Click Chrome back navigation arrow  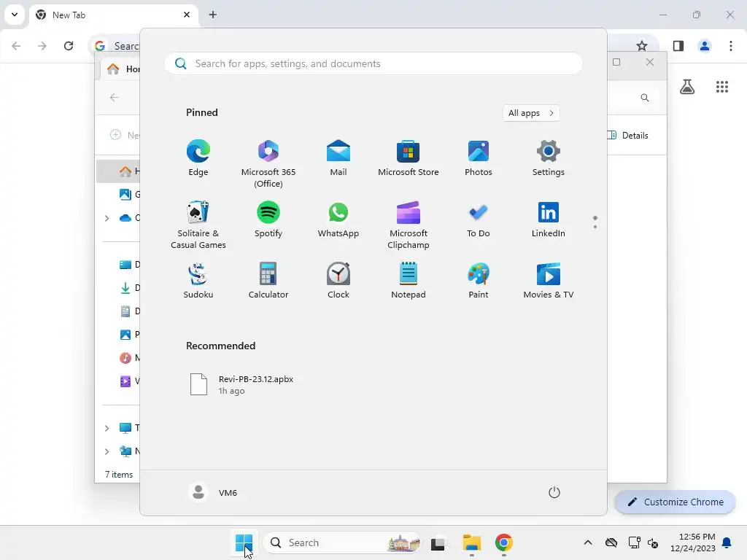pyautogui.click(x=16, y=46)
